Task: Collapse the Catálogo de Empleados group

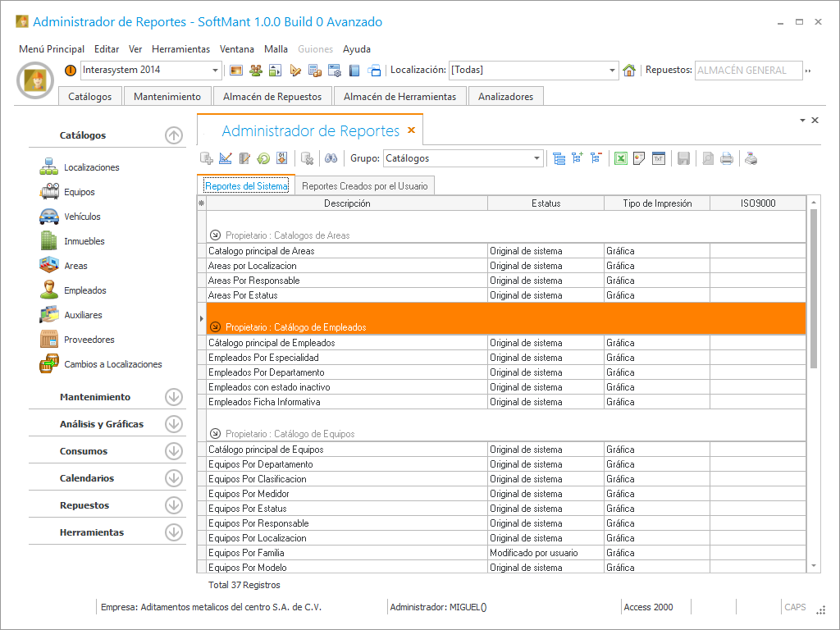Action: pyautogui.click(x=216, y=327)
